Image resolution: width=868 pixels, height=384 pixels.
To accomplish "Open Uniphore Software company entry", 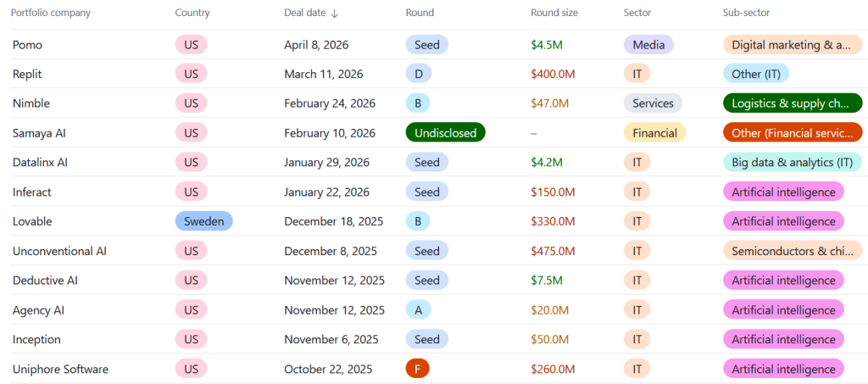I will (60, 370).
